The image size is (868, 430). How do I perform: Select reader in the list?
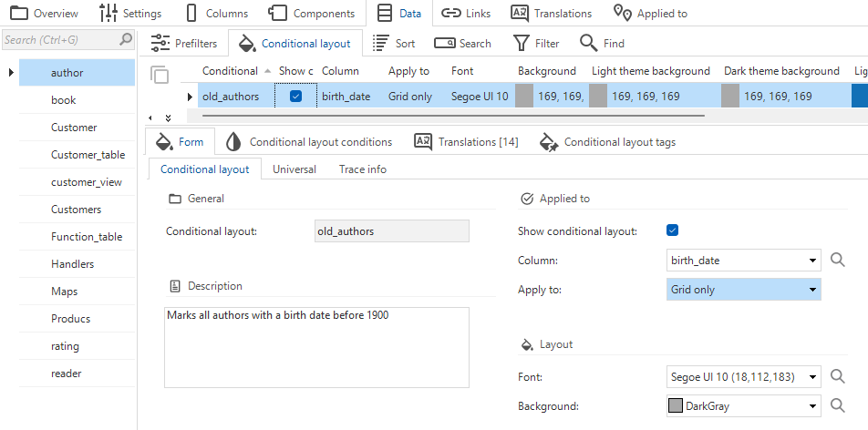tap(77, 374)
